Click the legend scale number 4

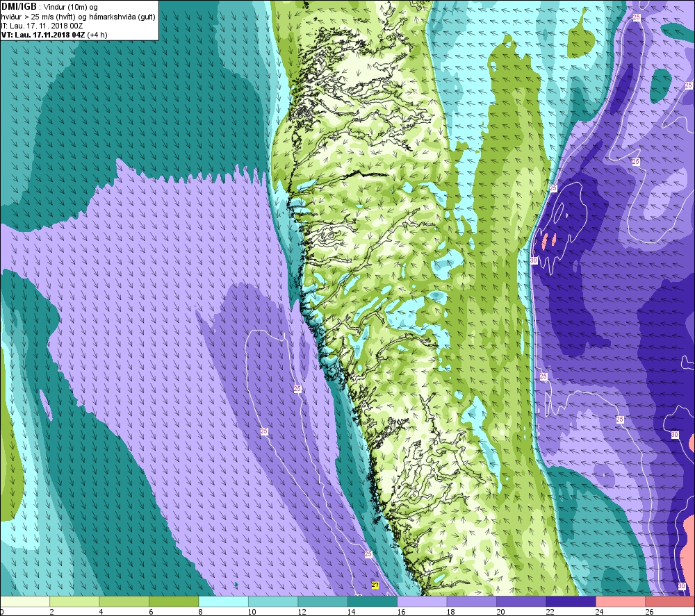(101, 612)
